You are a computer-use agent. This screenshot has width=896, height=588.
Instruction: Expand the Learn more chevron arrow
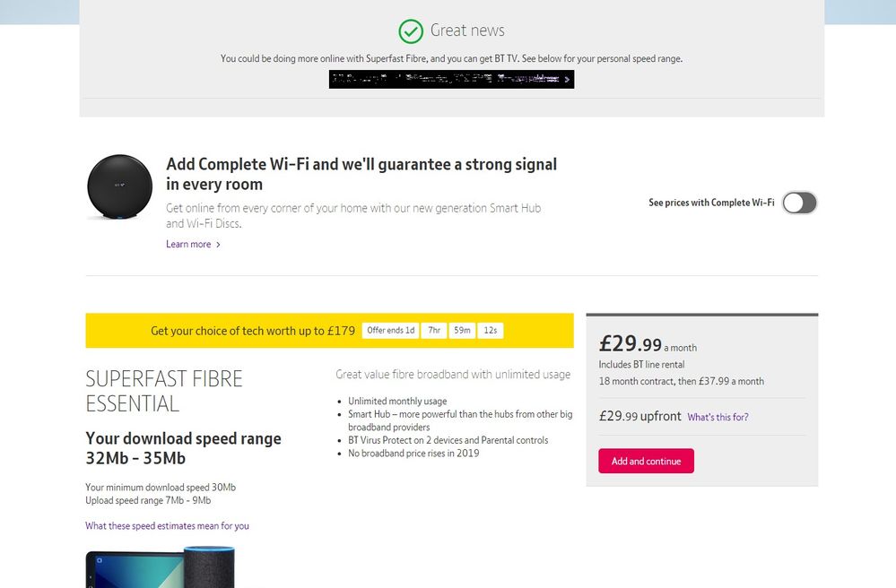[218, 245]
